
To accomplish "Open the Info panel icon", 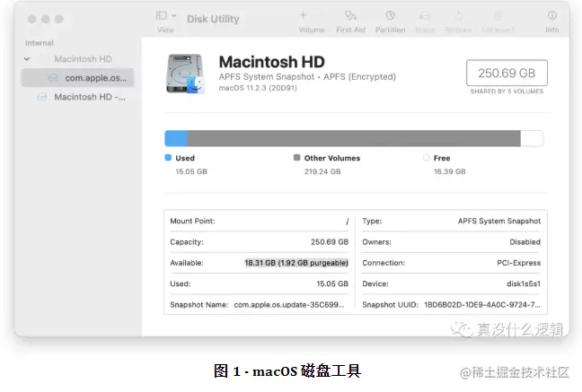I will point(552,15).
